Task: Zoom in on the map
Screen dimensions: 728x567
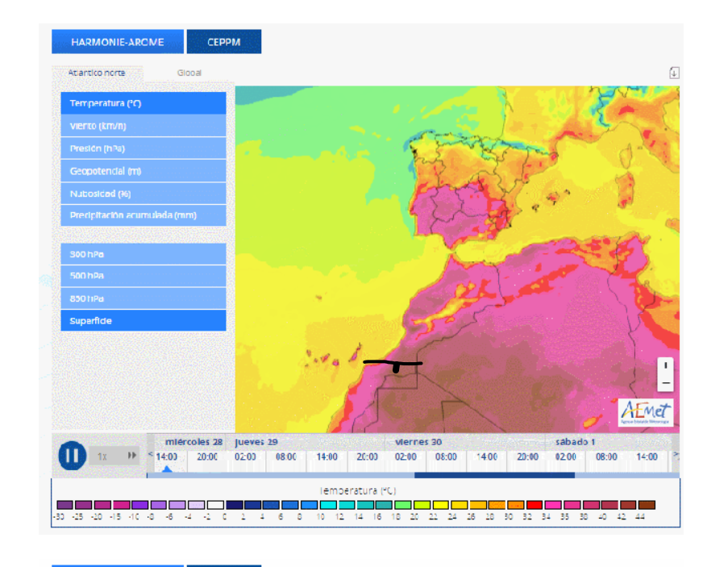Action: click(x=666, y=365)
